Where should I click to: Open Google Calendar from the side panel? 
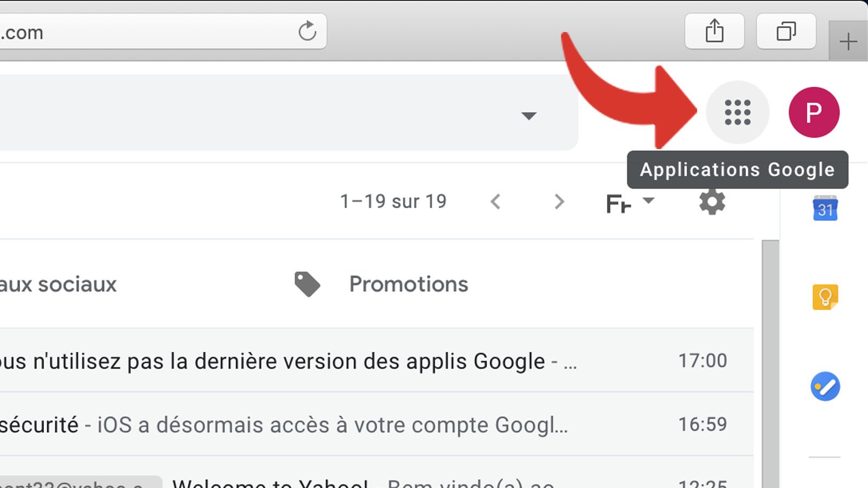(x=825, y=210)
